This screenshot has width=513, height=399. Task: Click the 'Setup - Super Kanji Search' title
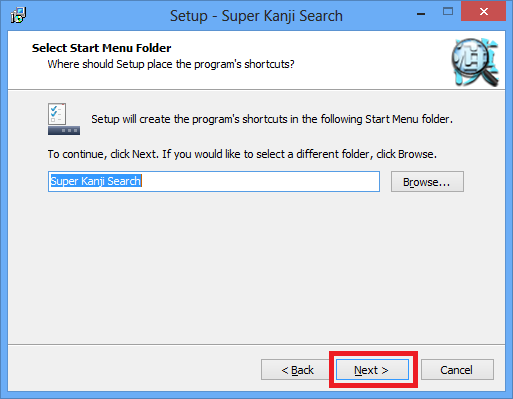pos(256,16)
